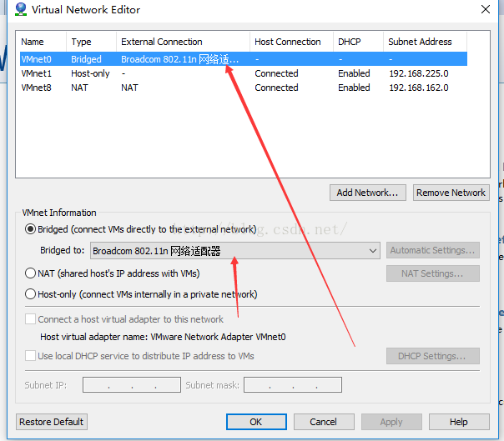
Task: Click DHCP Settings button
Action: (432, 356)
